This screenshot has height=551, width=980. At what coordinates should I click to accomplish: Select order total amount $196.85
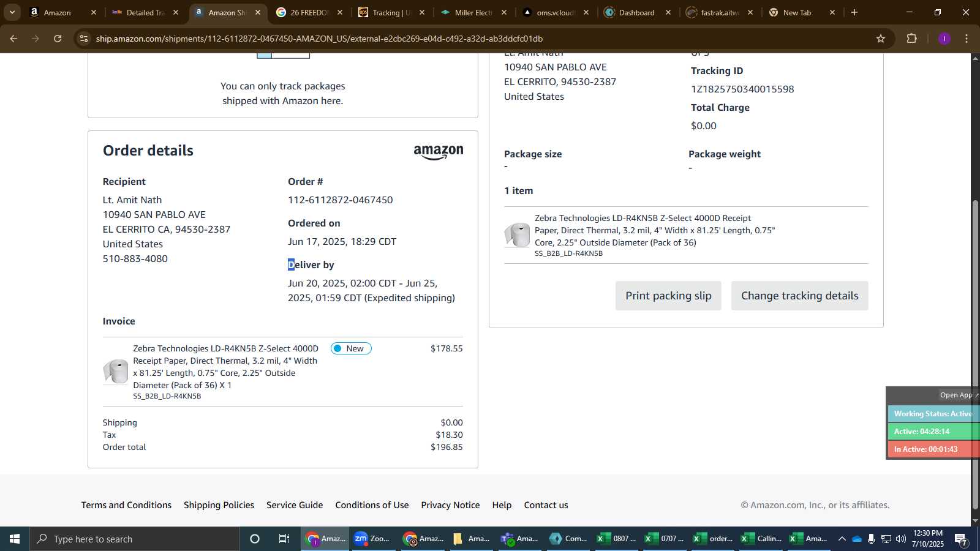(x=447, y=447)
